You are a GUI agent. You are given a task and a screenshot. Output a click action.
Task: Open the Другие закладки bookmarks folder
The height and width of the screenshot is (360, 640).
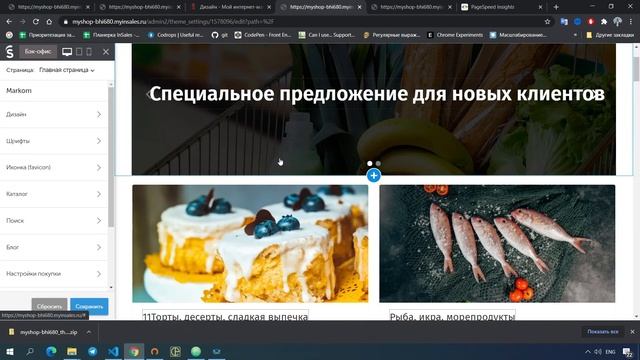pos(610,35)
